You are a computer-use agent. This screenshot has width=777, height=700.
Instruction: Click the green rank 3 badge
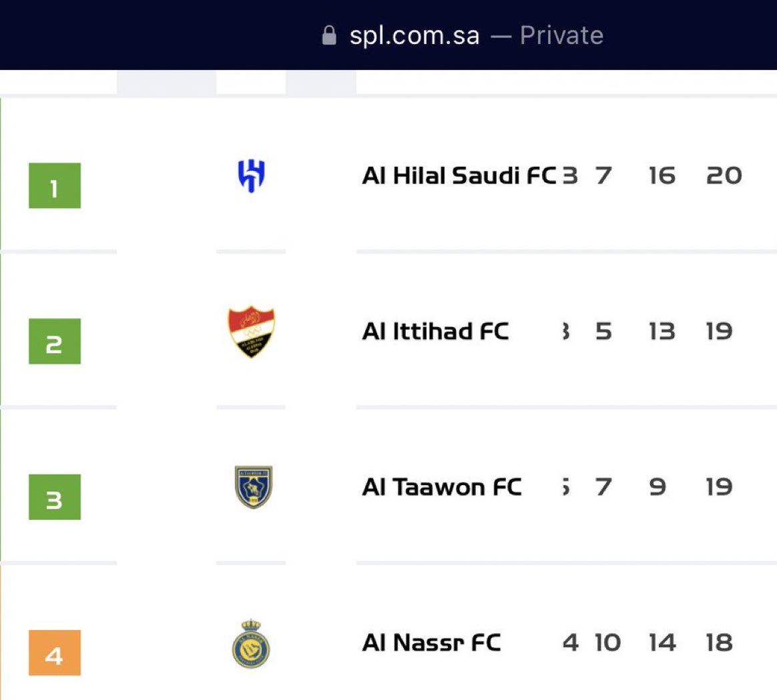click(55, 497)
